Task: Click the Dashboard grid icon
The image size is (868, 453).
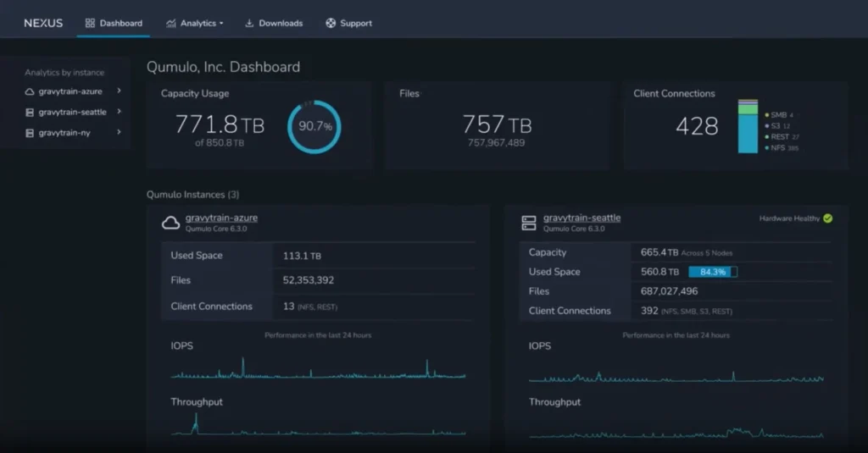Action: (90, 23)
